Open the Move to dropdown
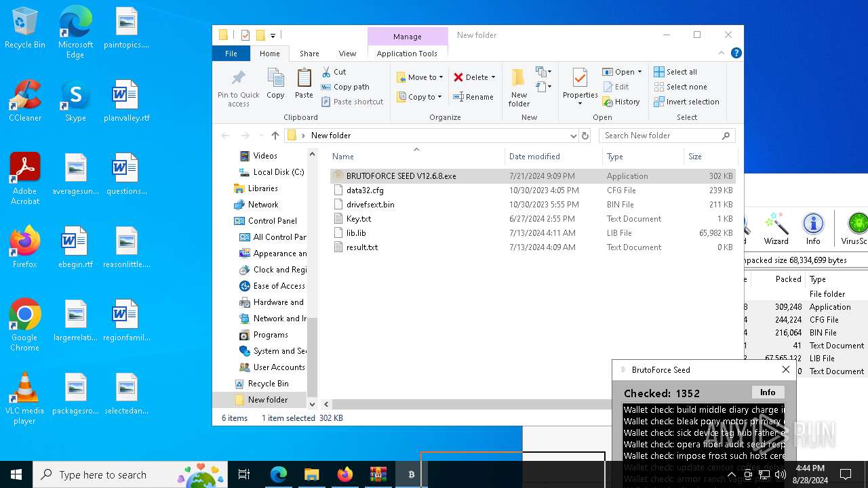This screenshot has height=488, width=868. pyautogui.click(x=420, y=77)
